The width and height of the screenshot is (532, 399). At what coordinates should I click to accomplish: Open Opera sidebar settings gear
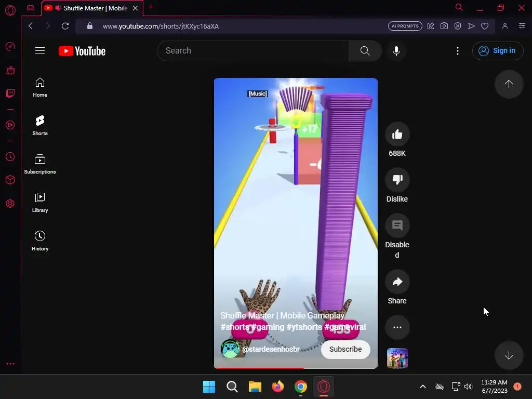[10, 204]
